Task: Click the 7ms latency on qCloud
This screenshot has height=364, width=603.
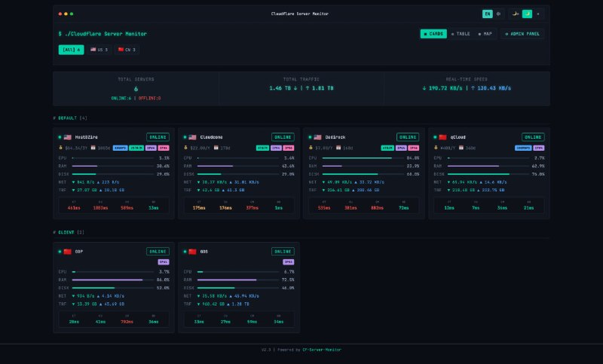Action: pyautogui.click(x=476, y=208)
